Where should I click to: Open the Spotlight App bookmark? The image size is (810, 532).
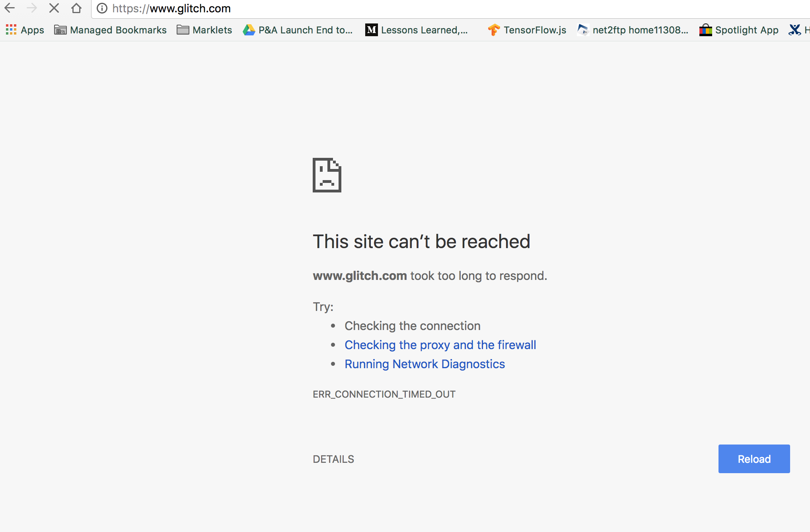tap(739, 30)
